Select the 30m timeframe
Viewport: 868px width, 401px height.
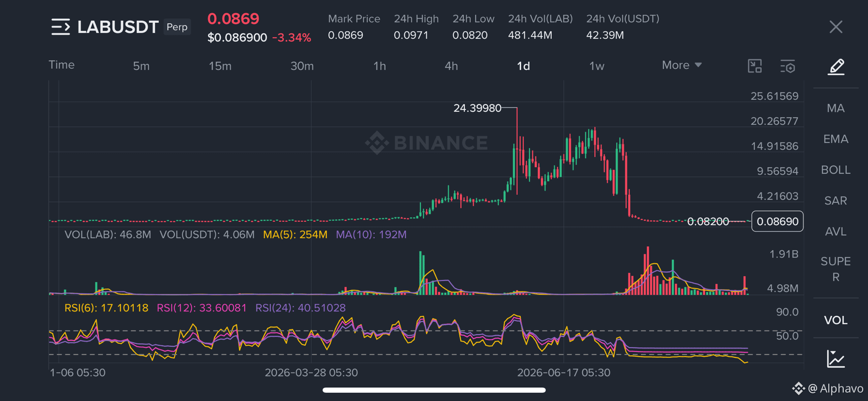click(302, 66)
